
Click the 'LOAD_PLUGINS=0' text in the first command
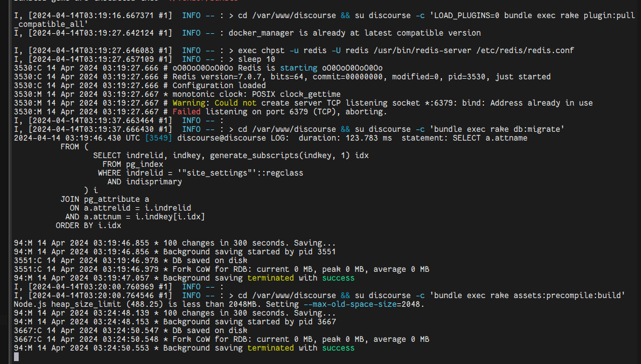[466, 16]
